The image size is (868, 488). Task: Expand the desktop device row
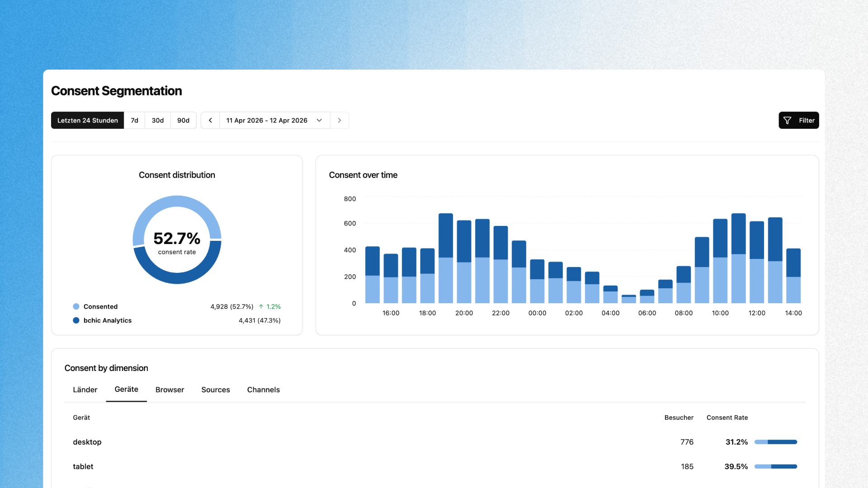click(87, 442)
